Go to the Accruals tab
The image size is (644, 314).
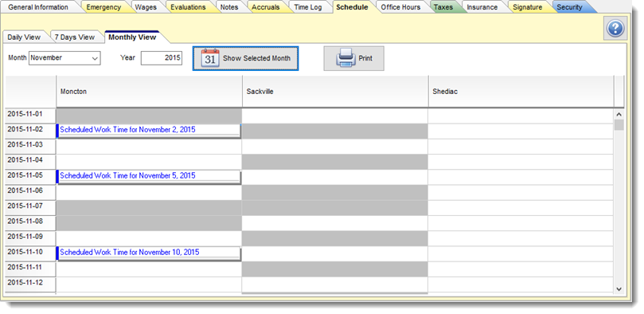pyautogui.click(x=266, y=7)
